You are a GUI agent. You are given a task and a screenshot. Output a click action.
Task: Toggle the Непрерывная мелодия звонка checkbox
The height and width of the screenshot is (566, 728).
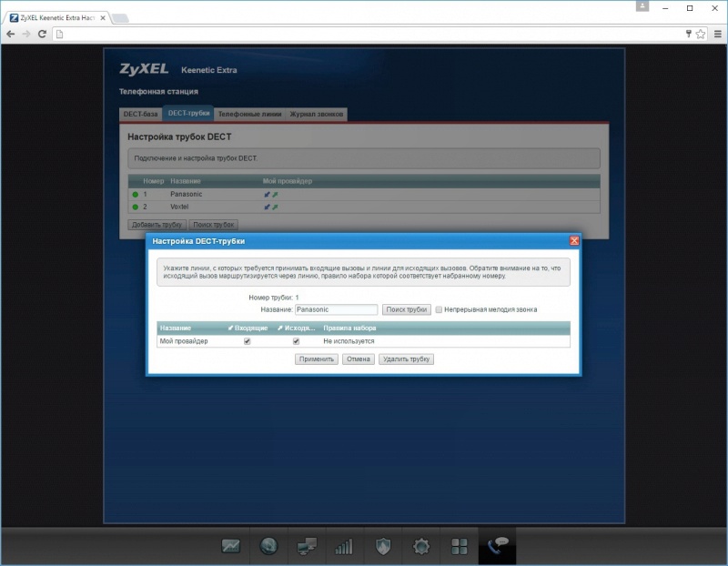[x=439, y=309]
